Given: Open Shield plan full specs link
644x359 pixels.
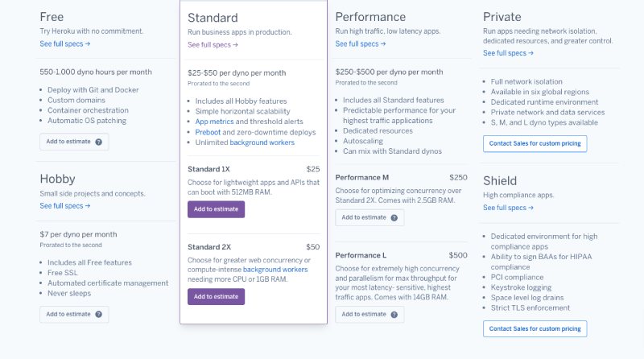Looking at the screenshot, I should click(x=508, y=208).
